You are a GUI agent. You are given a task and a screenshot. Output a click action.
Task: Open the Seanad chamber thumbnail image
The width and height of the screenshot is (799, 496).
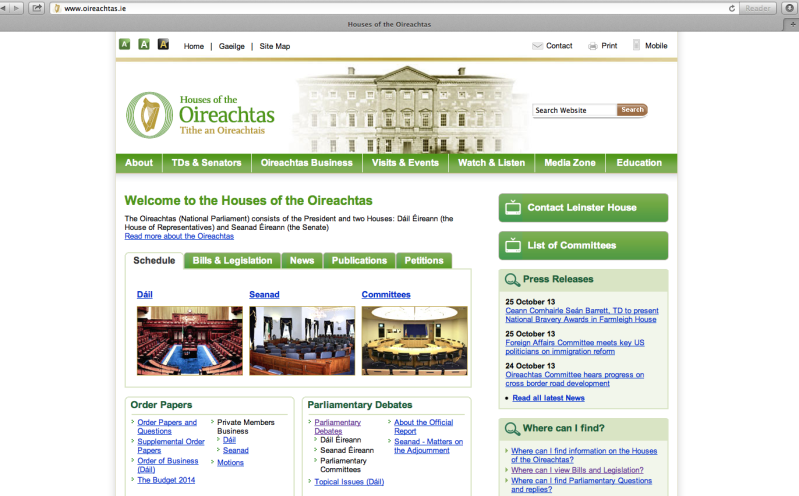point(302,341)
